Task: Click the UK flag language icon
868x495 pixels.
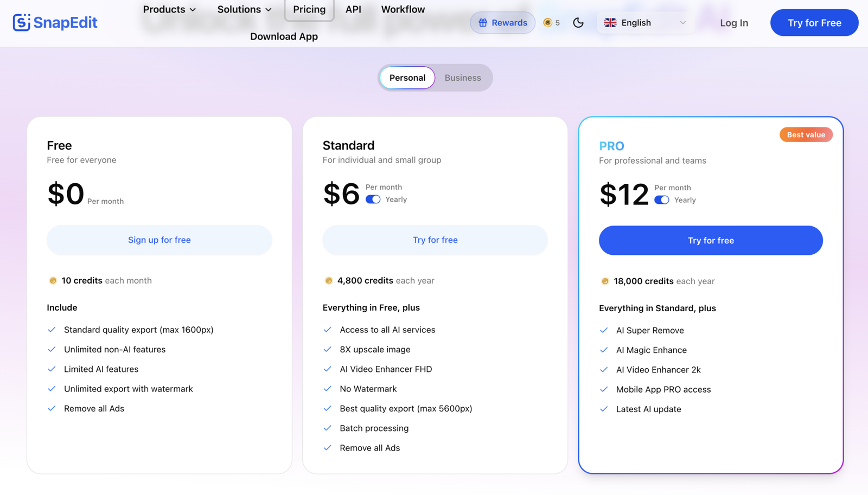Action: click(x=610, y=23)
